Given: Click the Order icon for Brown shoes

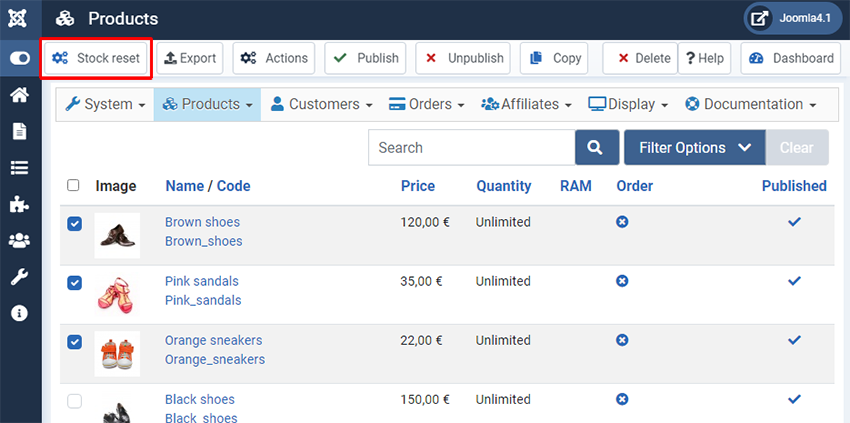Looking at the screenshot, I should (x=622, y=222).
